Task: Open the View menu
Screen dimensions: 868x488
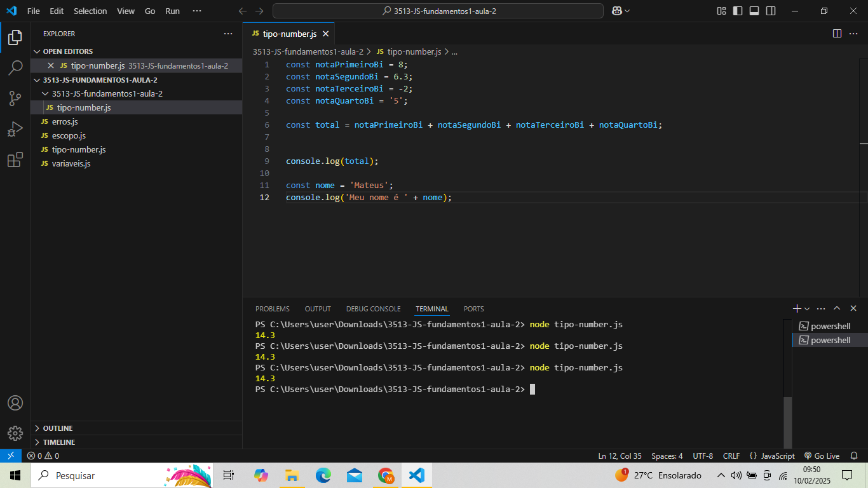Action: tap(126, 11)
